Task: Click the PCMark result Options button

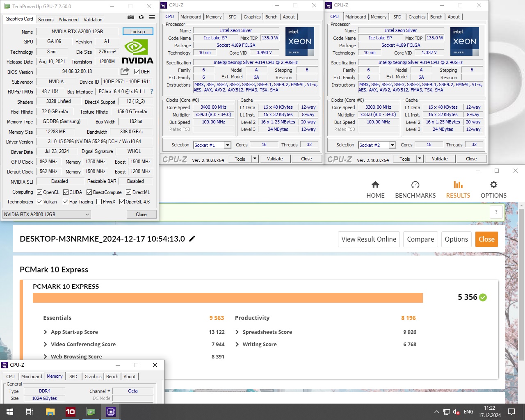Action: pyautogui.click(x=457, y=239)
